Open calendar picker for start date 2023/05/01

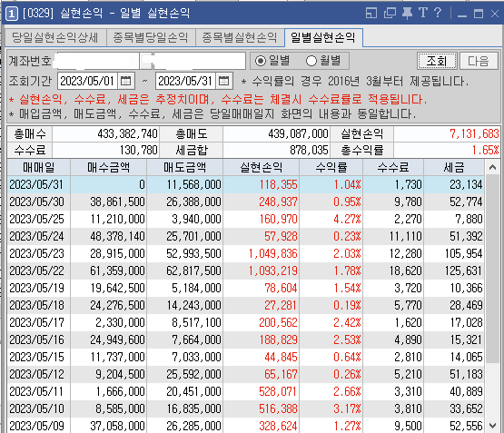(x=125, y=81)
